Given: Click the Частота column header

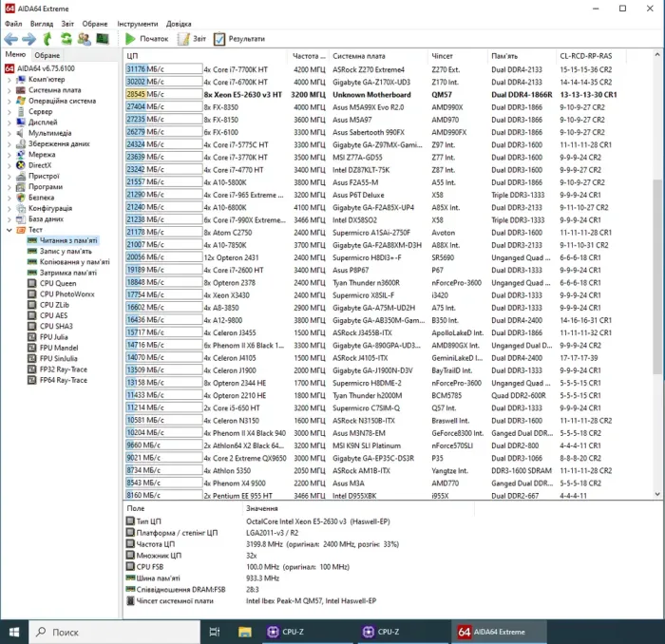Looking at the screenshot, I should point(309,56).
